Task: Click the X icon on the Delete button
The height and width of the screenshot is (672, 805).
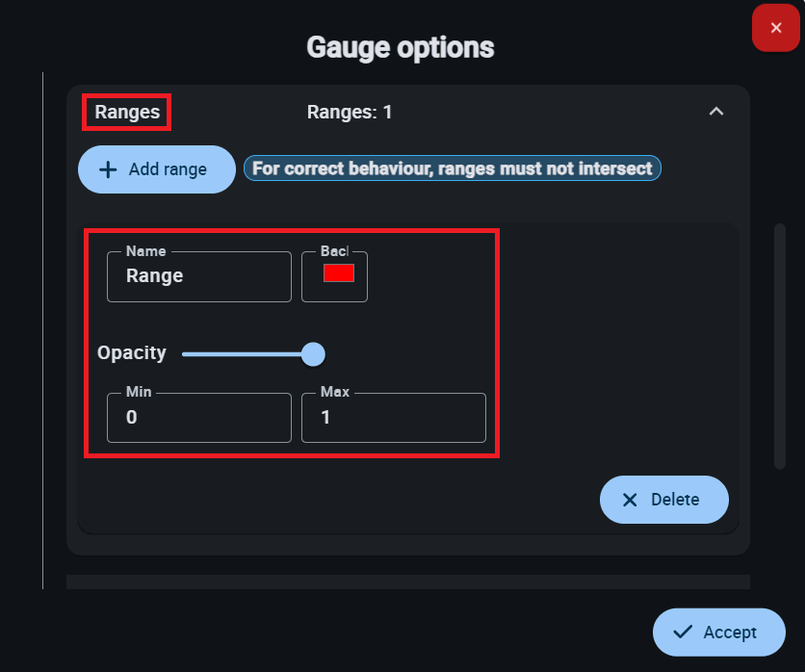Action: coord(630,500)
